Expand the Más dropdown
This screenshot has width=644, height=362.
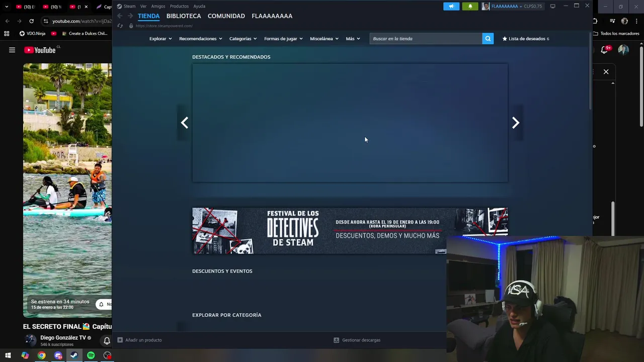click(x=353, y=39)
